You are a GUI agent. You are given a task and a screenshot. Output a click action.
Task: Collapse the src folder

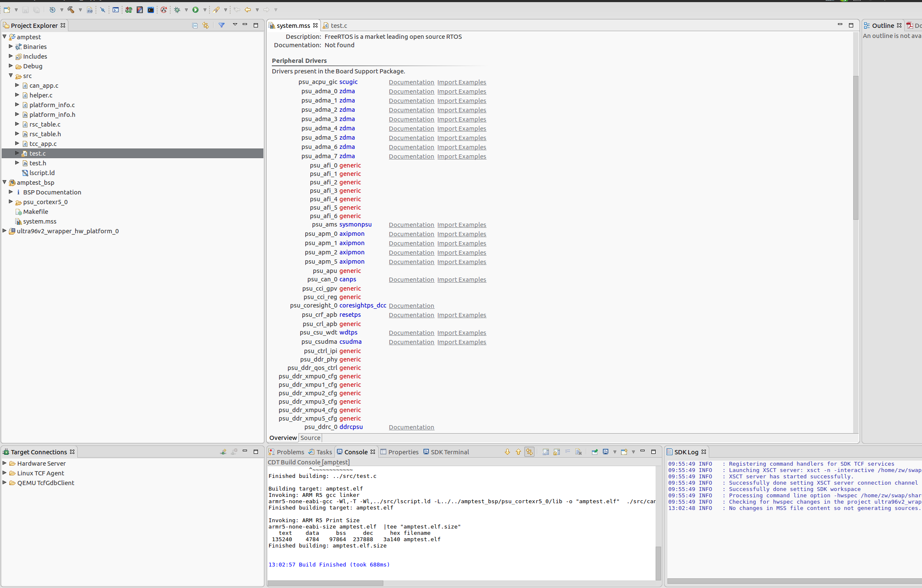(x=11, y=76)
